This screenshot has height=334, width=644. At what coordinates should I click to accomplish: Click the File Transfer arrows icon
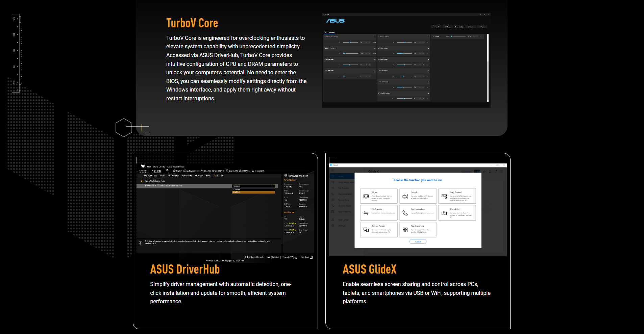click(366, 213)
